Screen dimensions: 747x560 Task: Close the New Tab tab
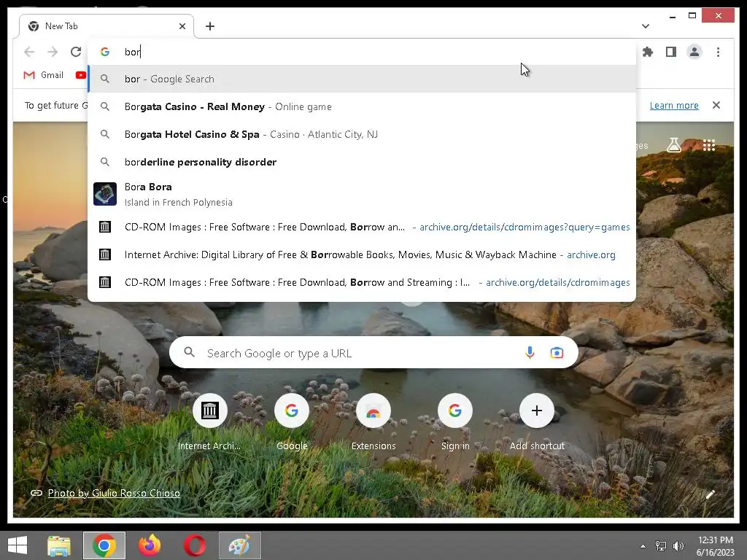[x=182, y=26]
